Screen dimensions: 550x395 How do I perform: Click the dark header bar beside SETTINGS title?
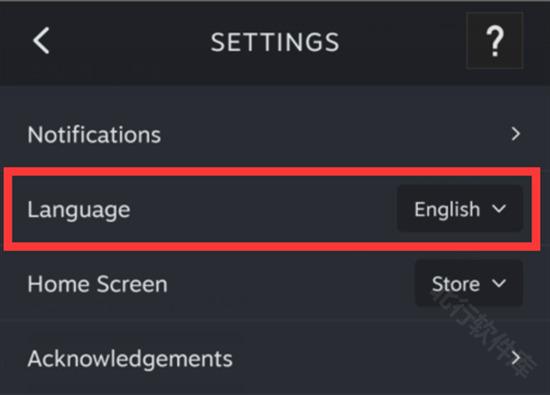click(403, 42)
